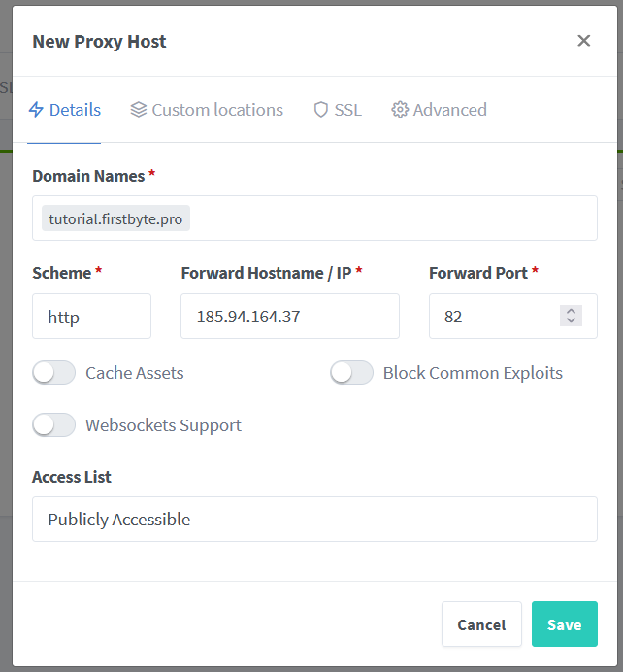Click the shield icon beside SSL

pos(321,110)
